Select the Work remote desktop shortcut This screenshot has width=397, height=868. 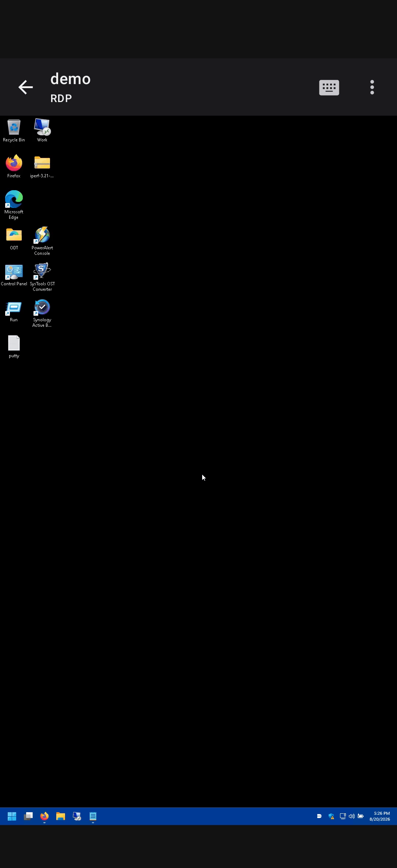pos(42,131)
